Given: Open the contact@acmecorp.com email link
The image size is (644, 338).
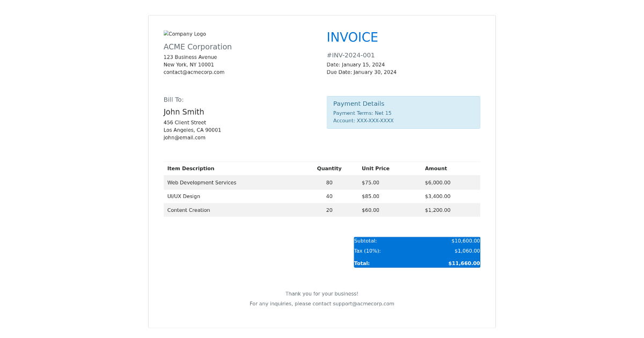Looking at the screenshot, I should 194,72.
